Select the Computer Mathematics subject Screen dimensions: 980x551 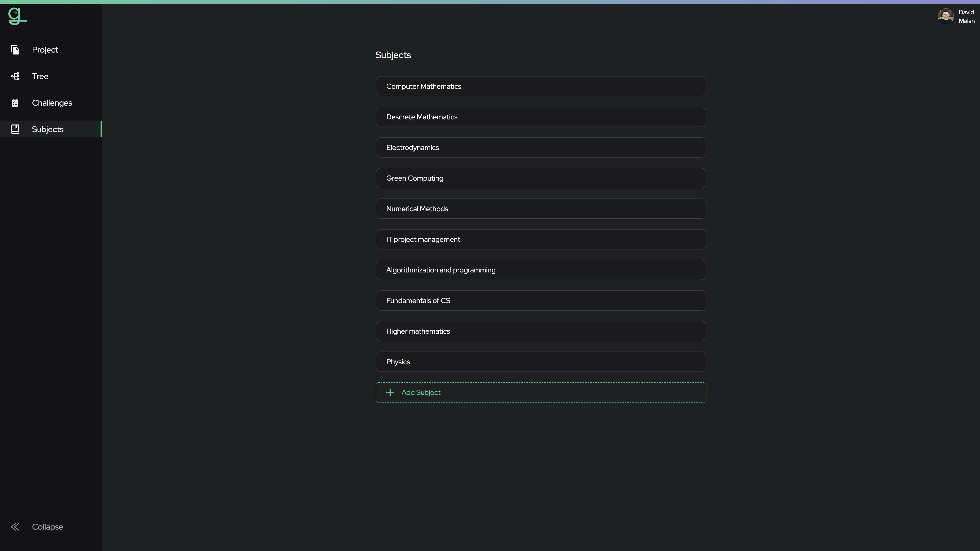[541, 86]
